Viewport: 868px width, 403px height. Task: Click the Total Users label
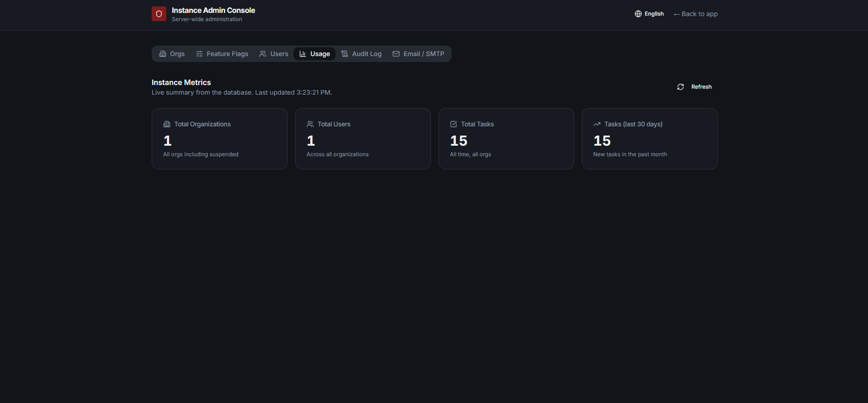click(334, 124)
